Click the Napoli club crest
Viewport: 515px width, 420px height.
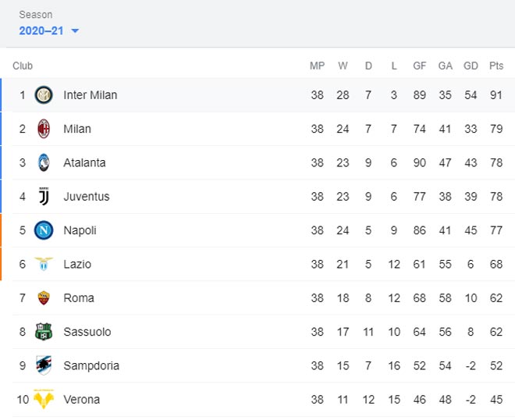(44, 230)
